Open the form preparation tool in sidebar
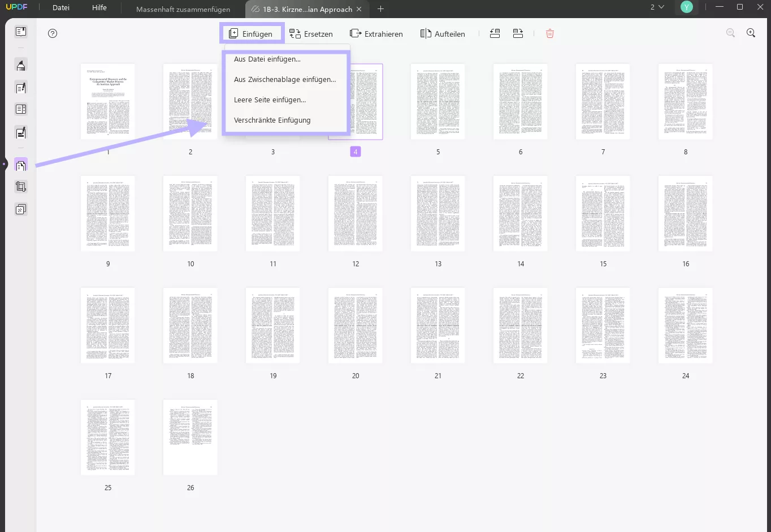This screenshot has height=532, width=771. pos(21,110)
